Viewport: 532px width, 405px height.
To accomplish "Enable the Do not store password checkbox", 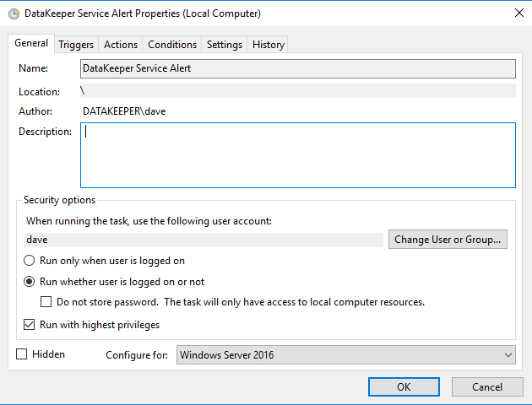I will tap(47, 302).
